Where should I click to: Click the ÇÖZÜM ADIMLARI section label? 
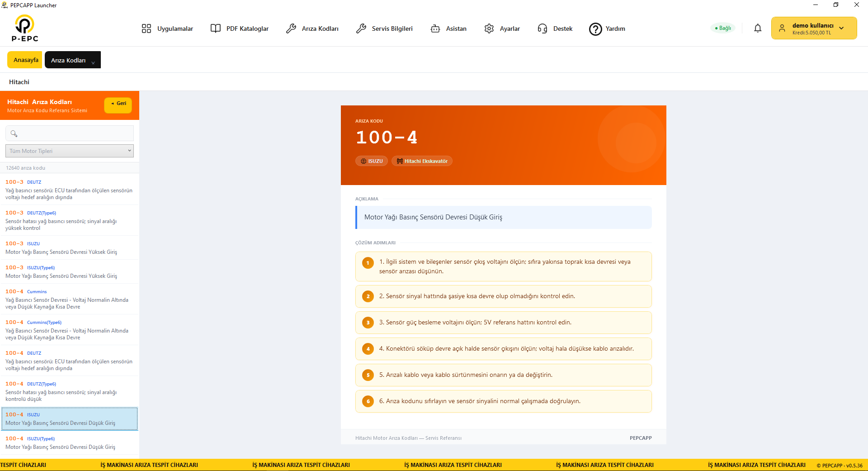375,243
